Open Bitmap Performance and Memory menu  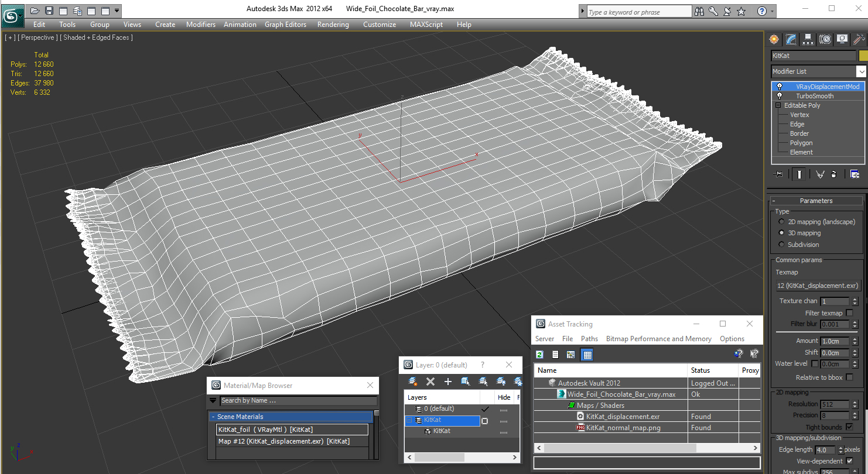(658, 339)
